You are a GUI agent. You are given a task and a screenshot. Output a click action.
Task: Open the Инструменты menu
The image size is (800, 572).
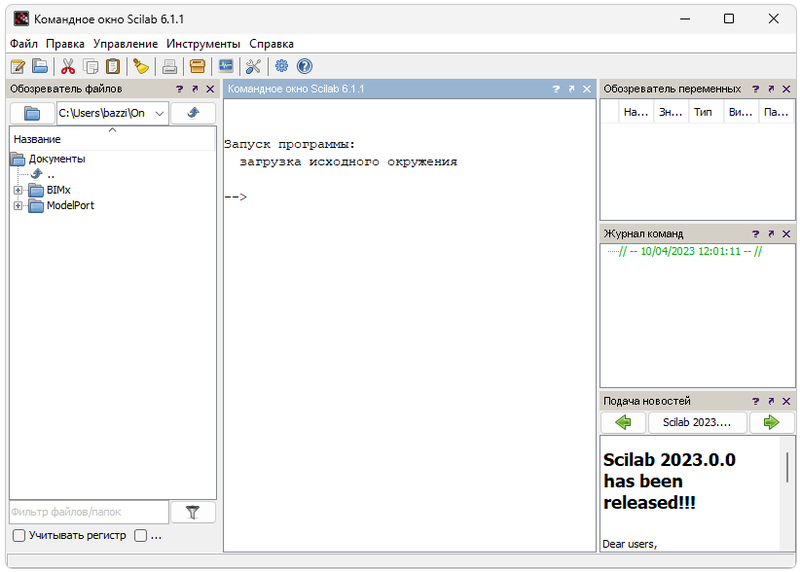point(203,44)
